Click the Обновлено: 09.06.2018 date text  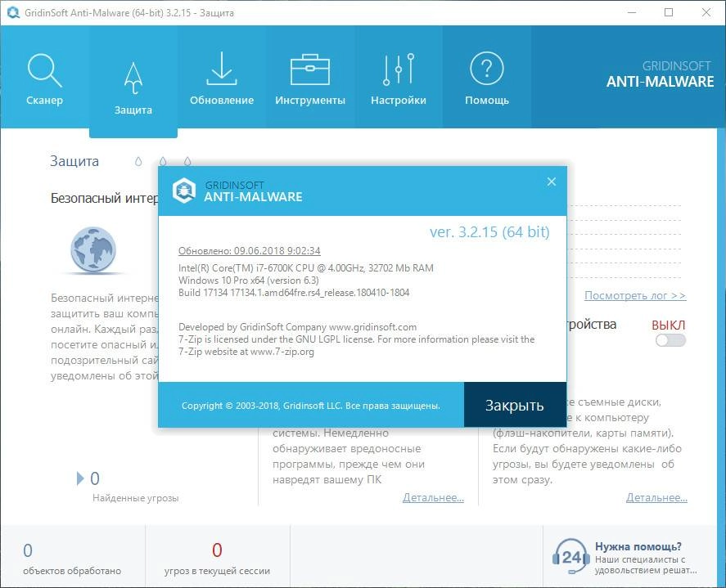click(249, 251)
